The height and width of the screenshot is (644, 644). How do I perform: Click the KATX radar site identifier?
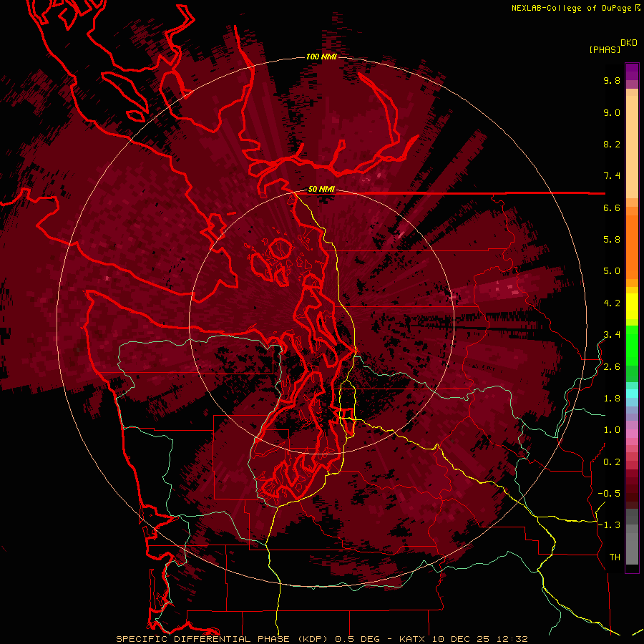tap(413, 639)
